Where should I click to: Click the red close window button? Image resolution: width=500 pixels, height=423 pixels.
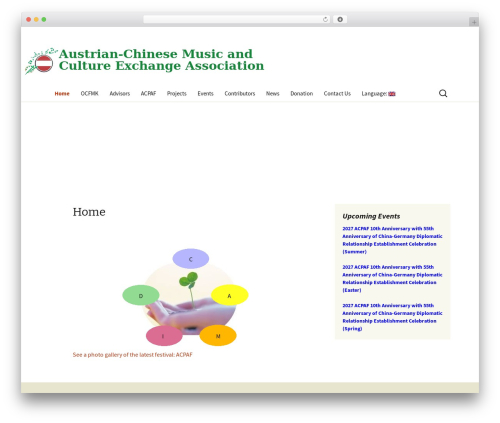pyautogui.click(x=29, y=19)
